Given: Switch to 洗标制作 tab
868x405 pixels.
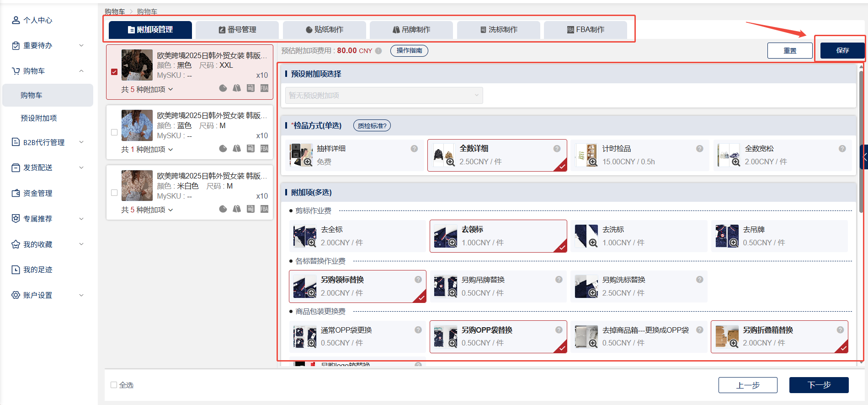Looking at the screenshot, I should click(x=499, y=30).
